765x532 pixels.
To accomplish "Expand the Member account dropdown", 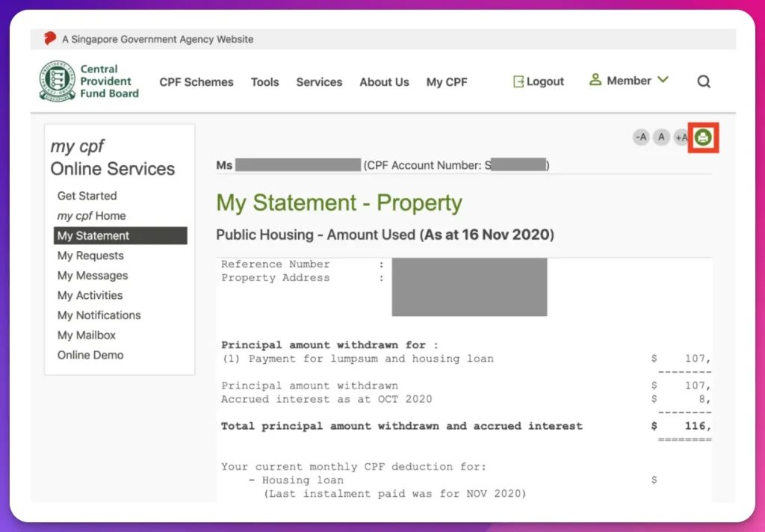I will (628, 81).
